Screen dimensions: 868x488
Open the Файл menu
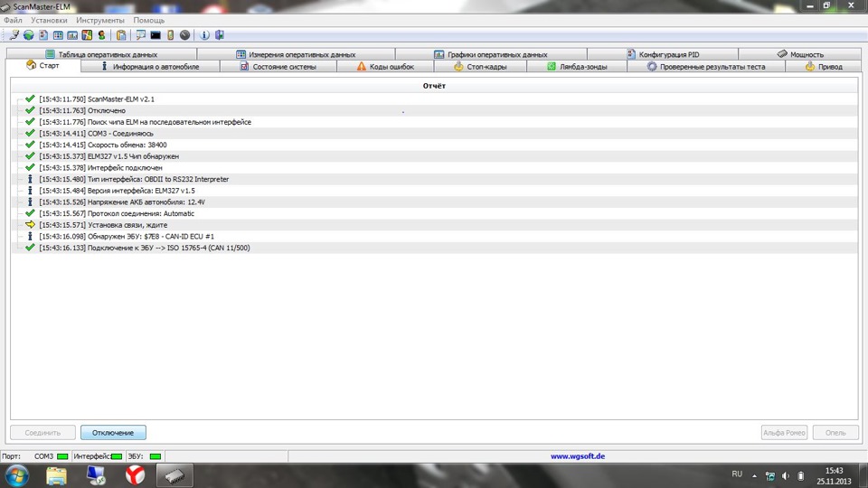pos(14,20)
